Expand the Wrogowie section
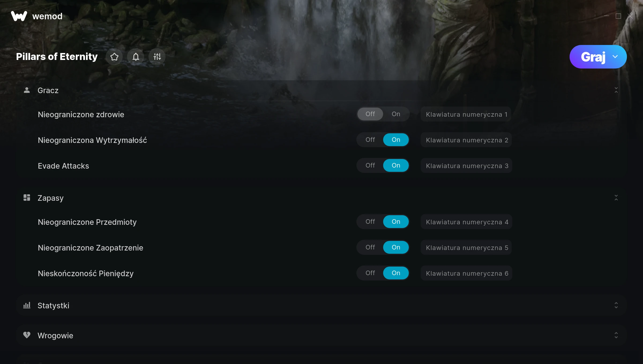Image resolution: width=643 pixels, height=364 pixels. pos(616,335)
